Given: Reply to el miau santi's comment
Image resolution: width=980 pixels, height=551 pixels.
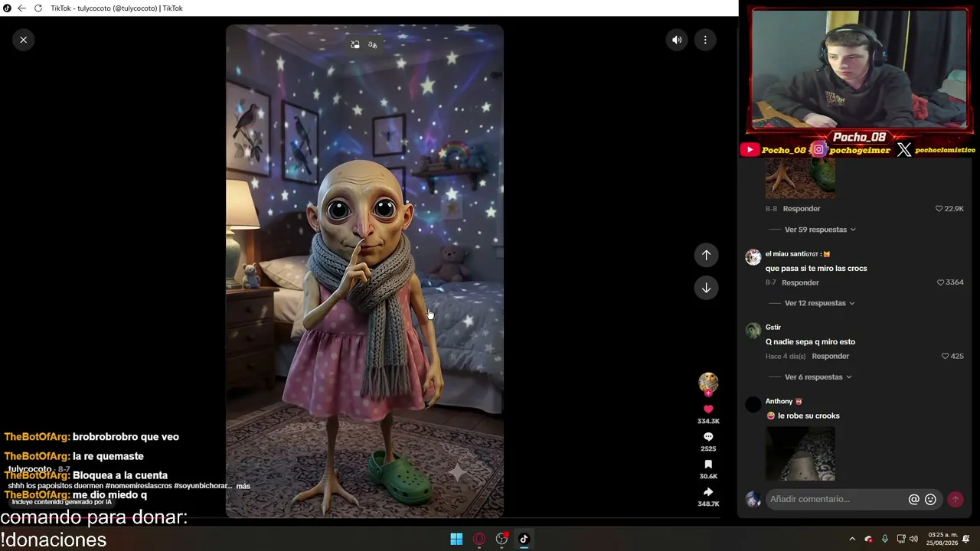Looking at the screenshot, I should coord(800,282).
